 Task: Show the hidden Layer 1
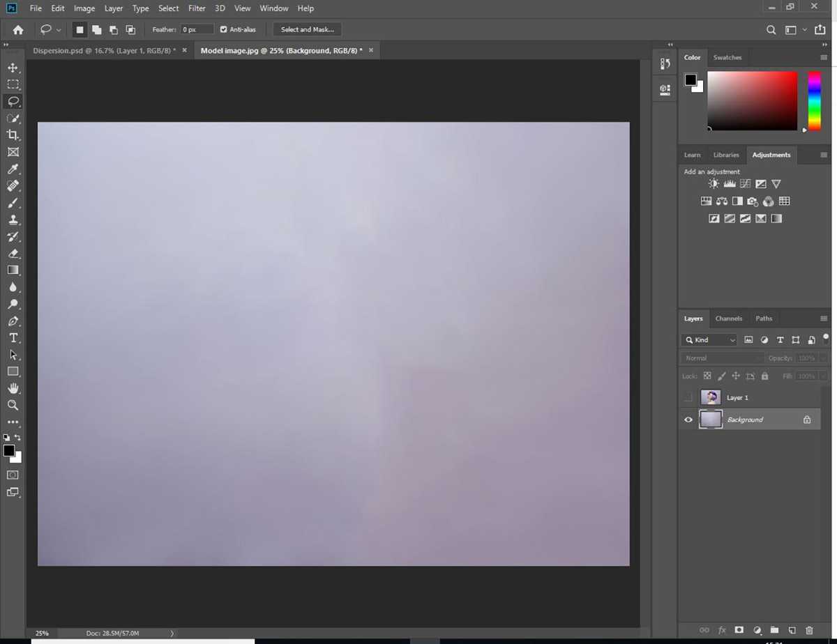tap(688, 397)
